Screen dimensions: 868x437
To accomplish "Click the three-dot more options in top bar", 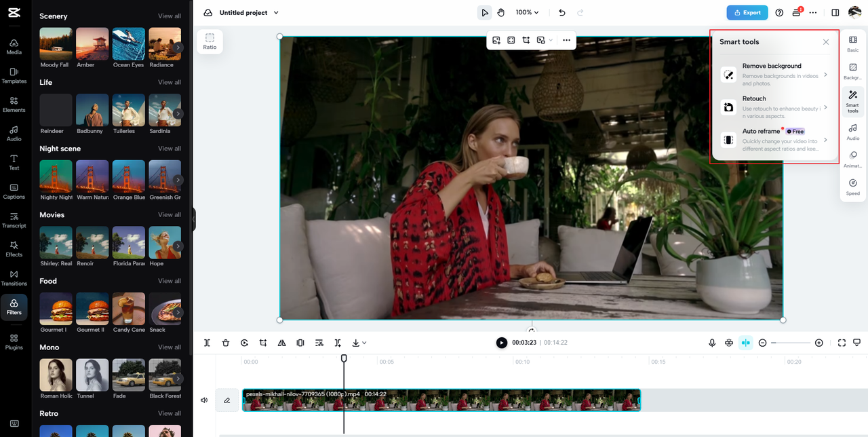I will coord(813,12).
